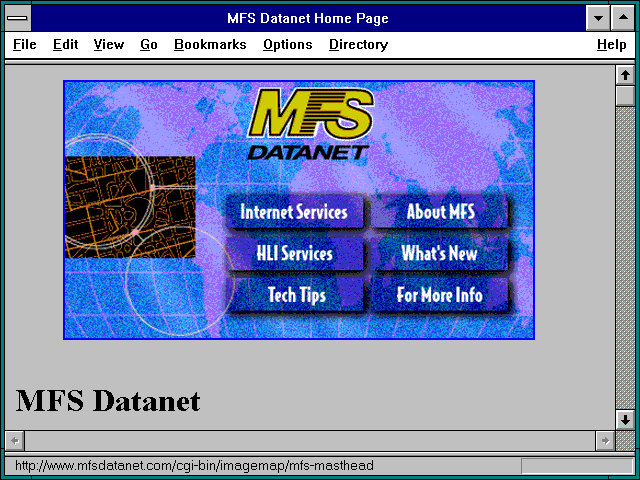Screen dimensions: 640x480
Task: Open the Edit menu
Action: 65,44
